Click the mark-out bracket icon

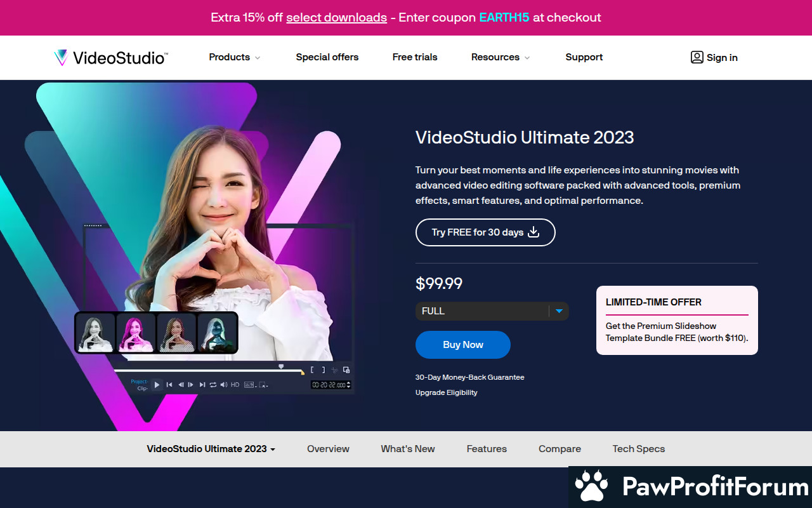324,370
